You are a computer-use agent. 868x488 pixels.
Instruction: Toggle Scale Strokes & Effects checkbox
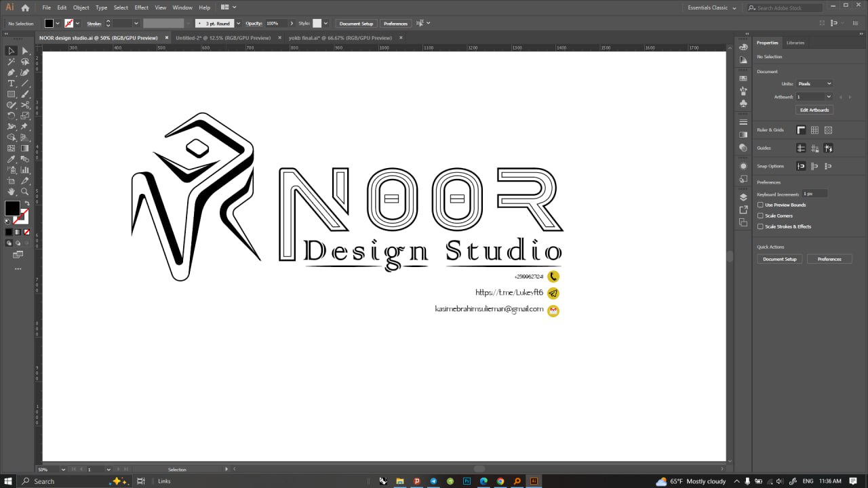760,226
